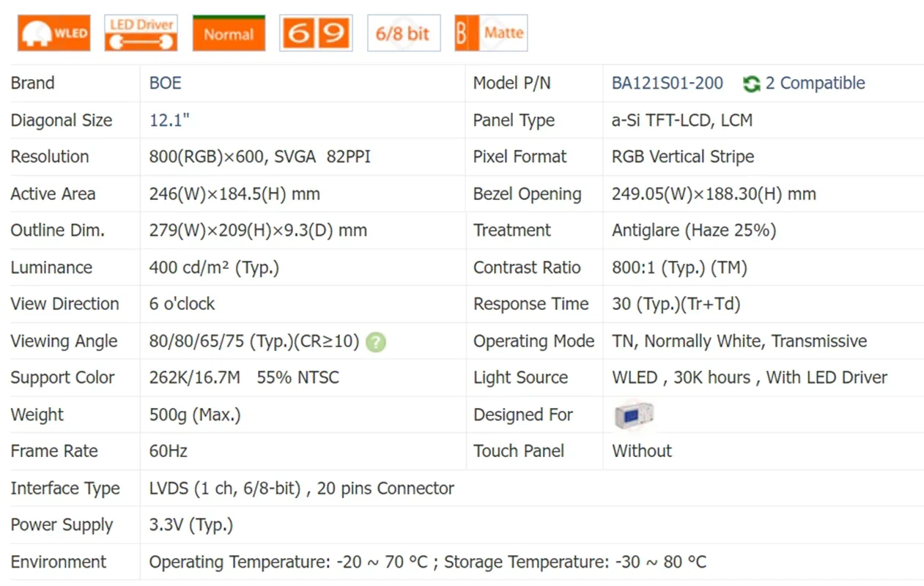924x586 pixels.
Task: Click the 69 score badge icon
Action: click(x=316, y=33)
